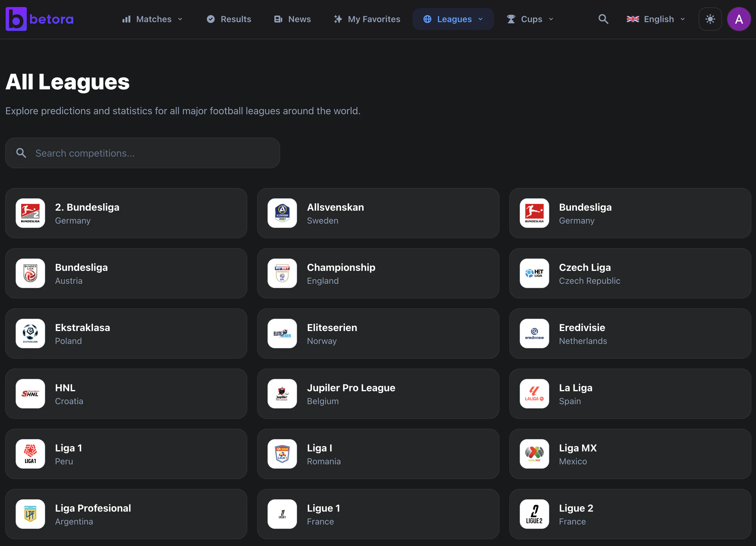
Task: Open the News section
Action: pos(292,19)
